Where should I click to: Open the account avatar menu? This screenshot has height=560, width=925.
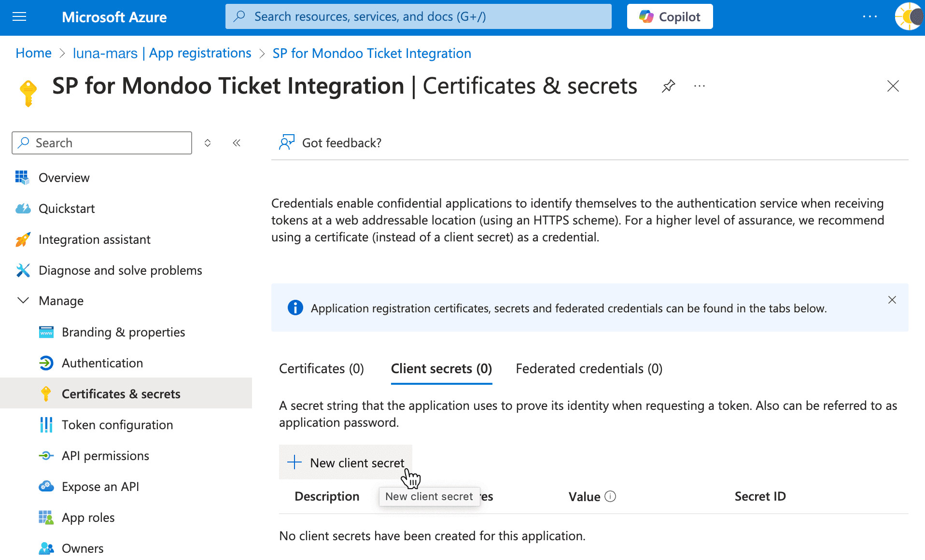click(910, 17)
